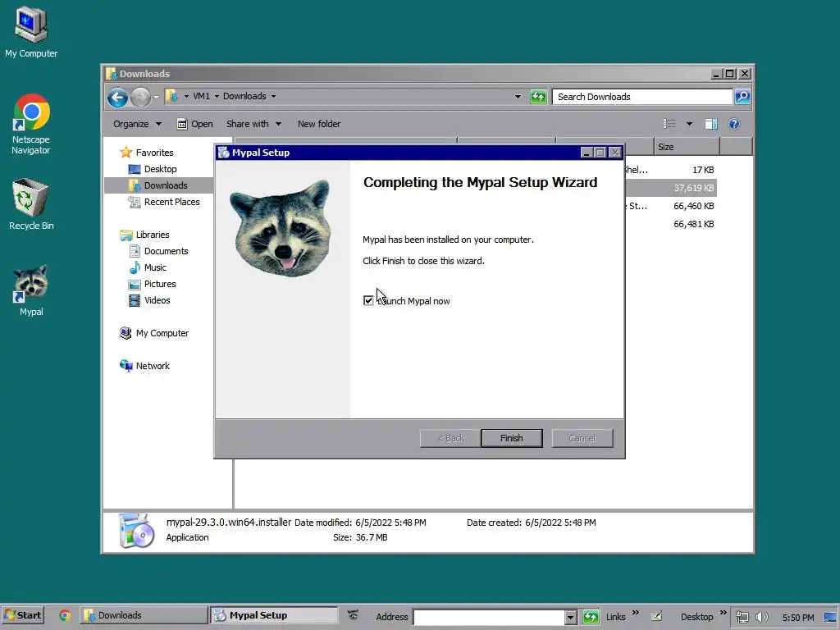The width and height of the screenshot is (840, 630).
Task: Maximize the Downloads window
Action: 729,74
